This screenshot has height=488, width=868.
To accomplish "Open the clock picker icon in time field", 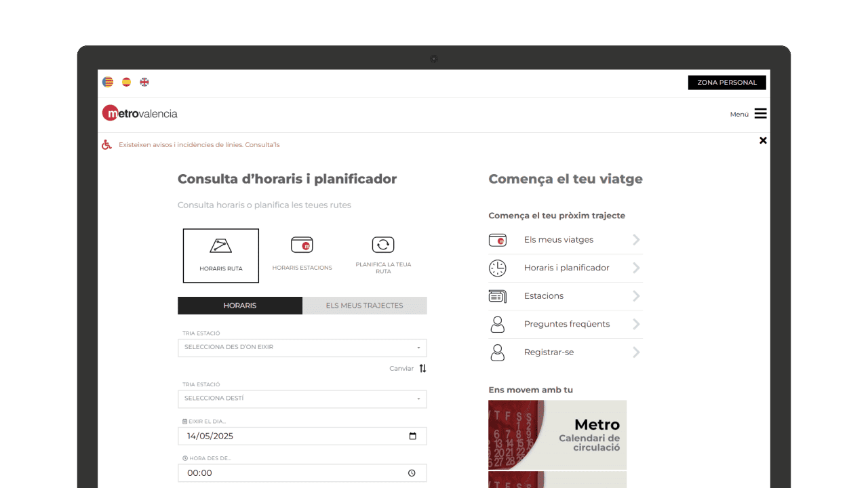I will pyautogui.click(x=412, y=473).
